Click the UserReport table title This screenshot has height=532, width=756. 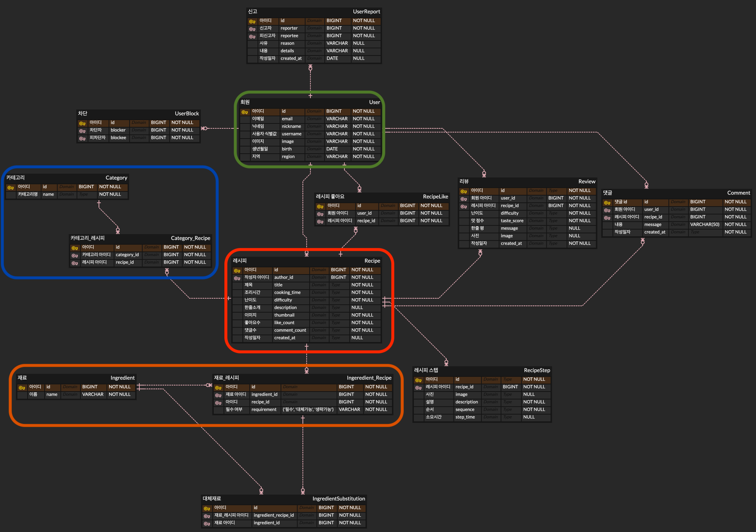click(366, 12)
